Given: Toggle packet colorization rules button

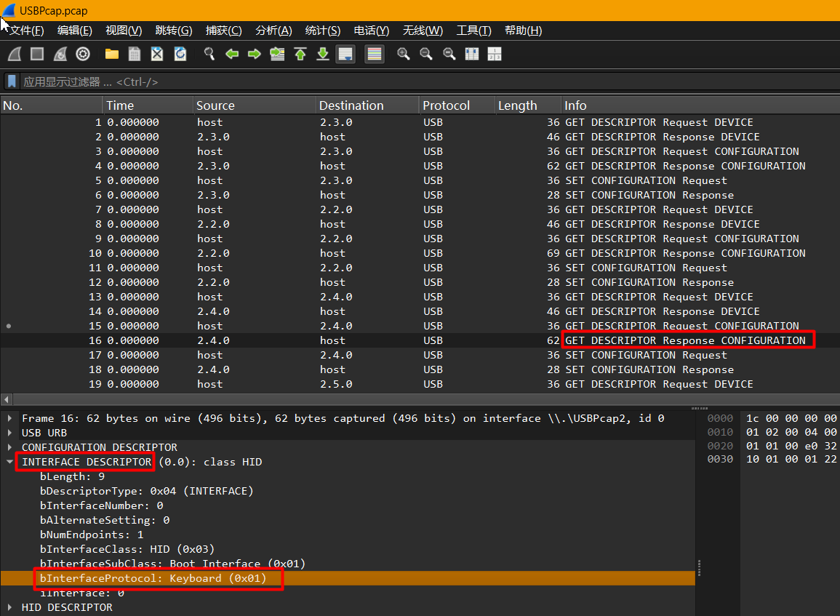Looking at the screenshot, I should pos(375,55).
